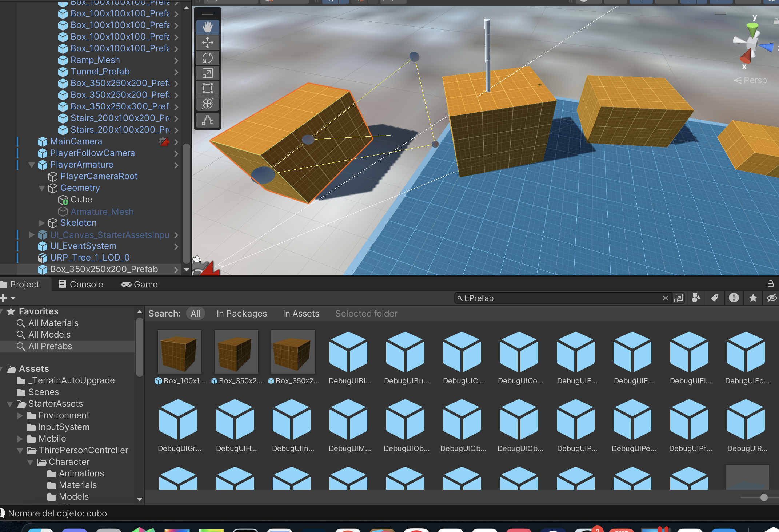
Task: Click Search by Type filter icon
Action: click(696, 298)
